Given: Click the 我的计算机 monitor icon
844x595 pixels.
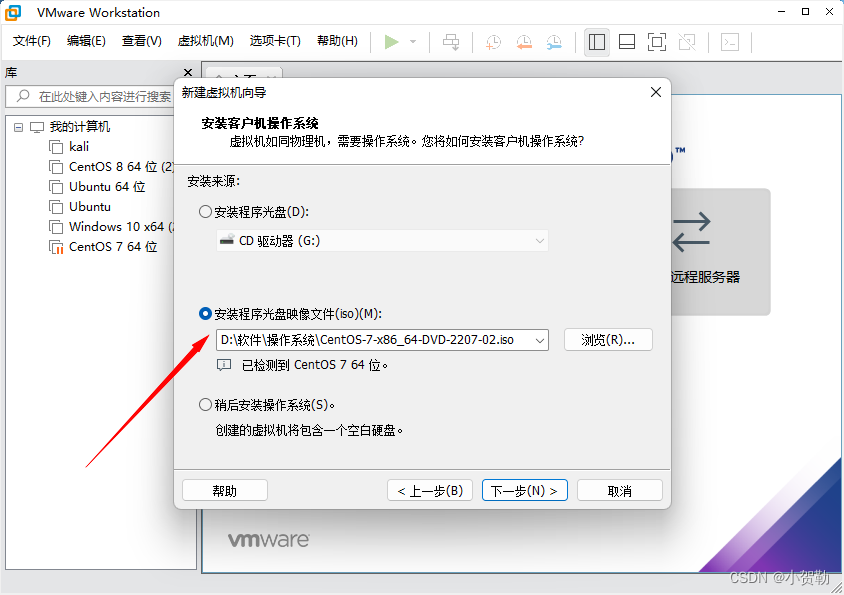Looking at the screenshot, I should 37,127.
